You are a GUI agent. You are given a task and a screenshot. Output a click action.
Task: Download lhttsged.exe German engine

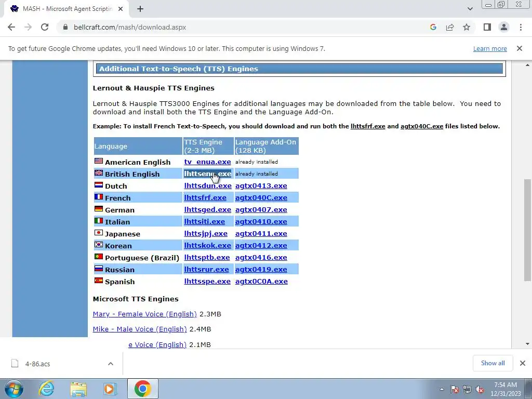[207, 210]
